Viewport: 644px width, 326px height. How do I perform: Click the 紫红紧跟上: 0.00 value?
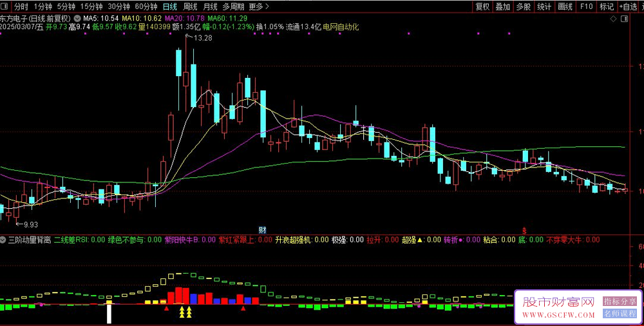245,240
